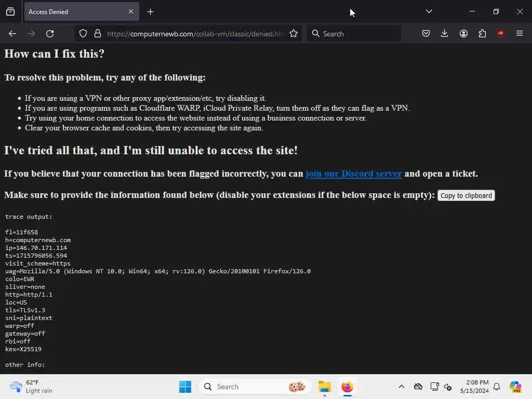Click the colo=EWR trace line

tap(20, 279)
